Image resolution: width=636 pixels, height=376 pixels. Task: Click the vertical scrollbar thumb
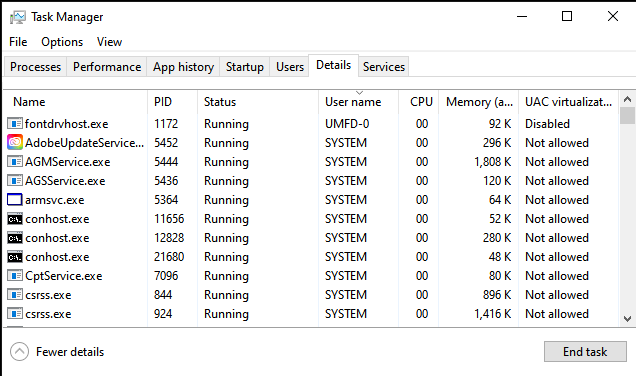click(x=627, y=116)
